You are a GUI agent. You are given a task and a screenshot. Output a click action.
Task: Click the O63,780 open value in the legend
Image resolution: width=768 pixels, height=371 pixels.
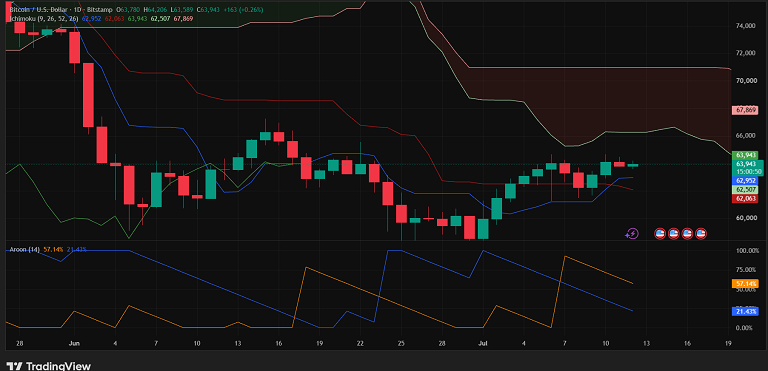pos(129,10)
